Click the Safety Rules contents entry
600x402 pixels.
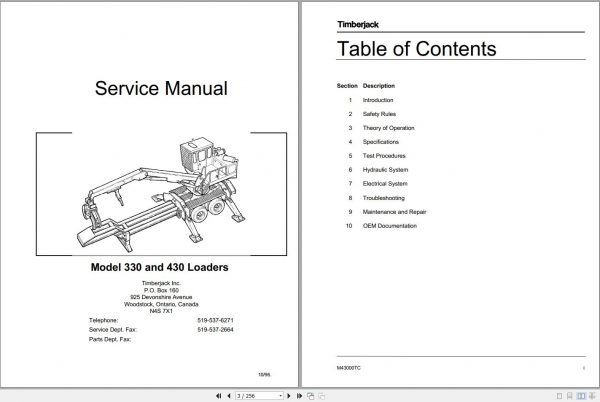379,114
